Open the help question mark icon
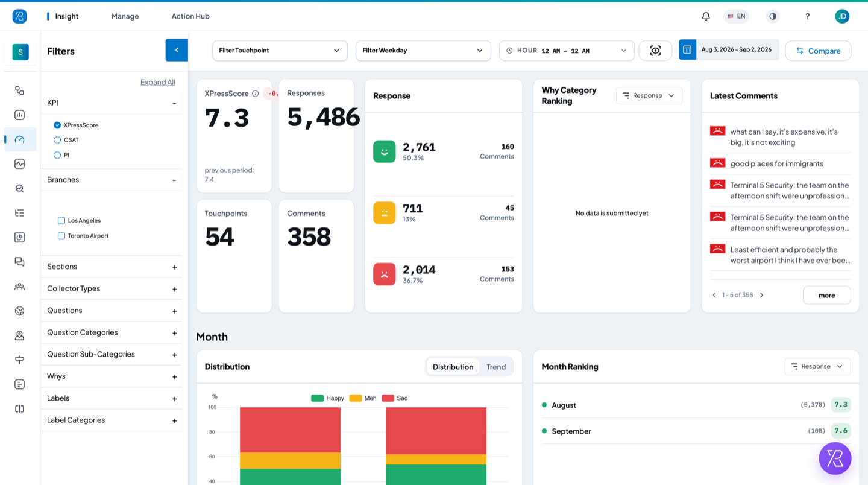 pos(808,16)
